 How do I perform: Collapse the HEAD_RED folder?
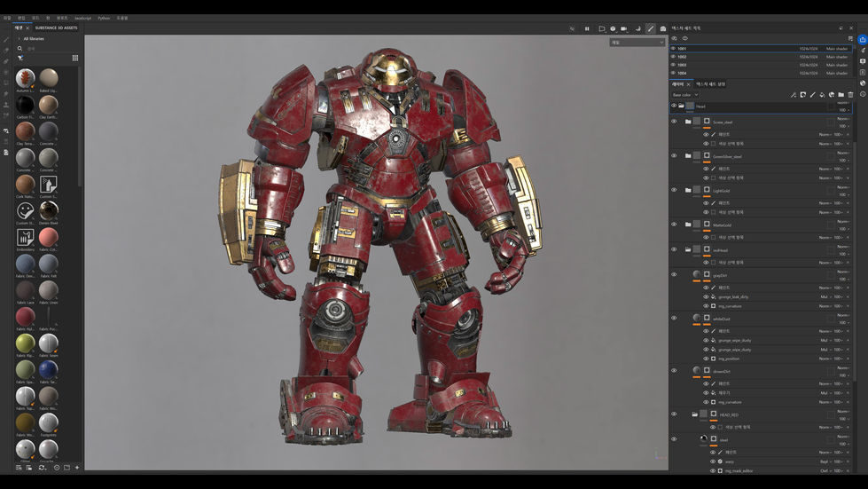695,414
